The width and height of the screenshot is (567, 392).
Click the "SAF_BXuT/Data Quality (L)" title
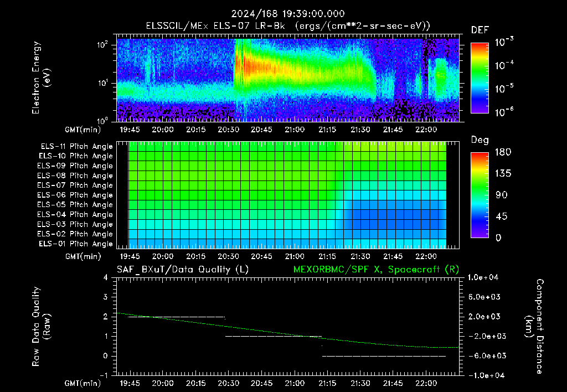coord(183,270)
